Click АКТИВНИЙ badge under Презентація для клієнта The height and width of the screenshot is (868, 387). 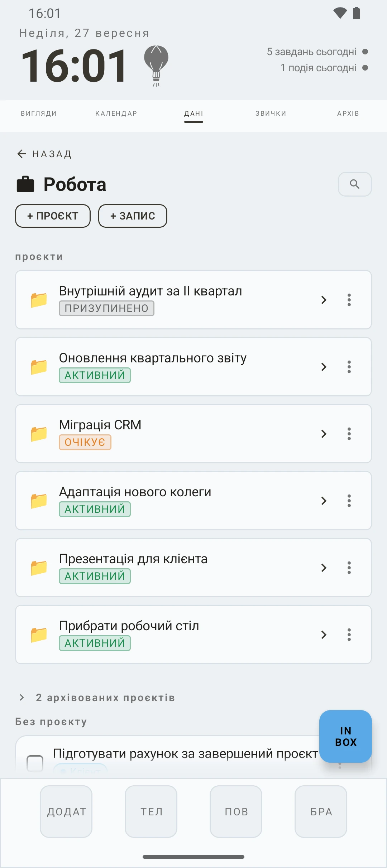[x=95, y=576]
